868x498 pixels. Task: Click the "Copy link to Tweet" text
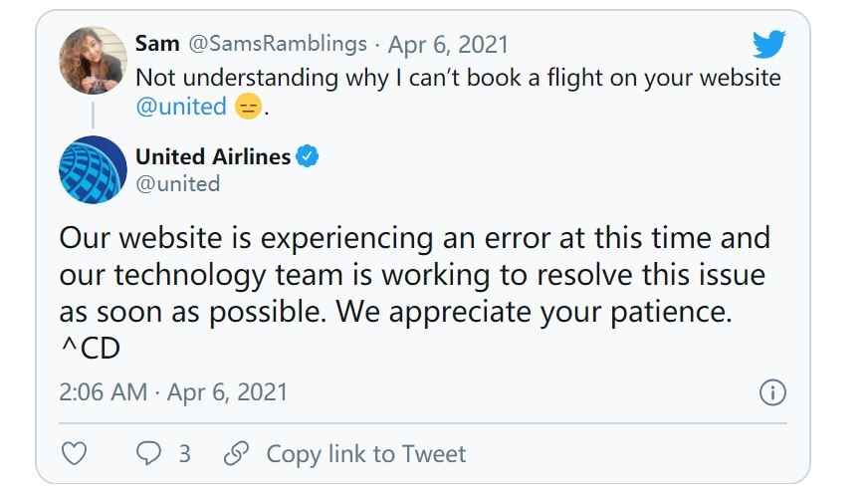365,454
